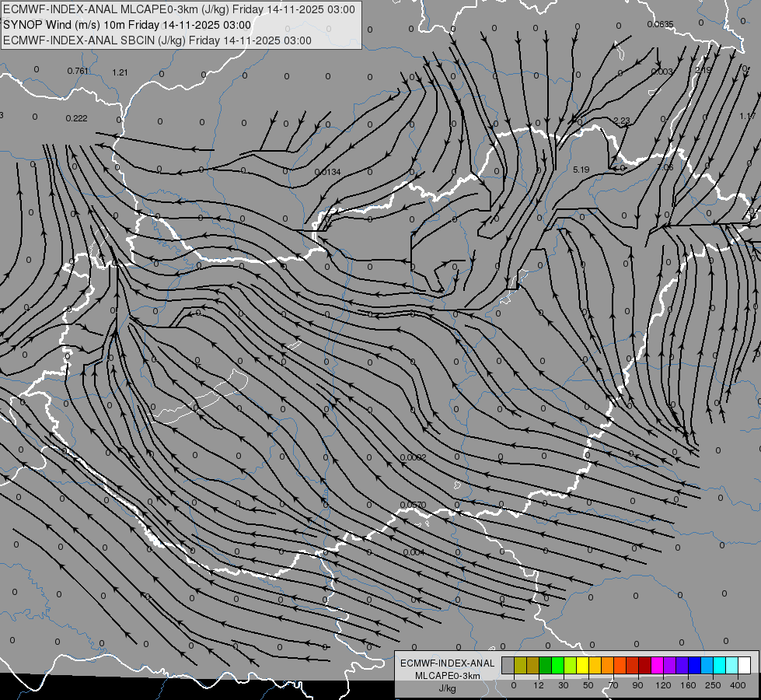The height and width of the screenshot is (700, 761).
Task: Click the 70 tick label in legend
Action: 613,685
